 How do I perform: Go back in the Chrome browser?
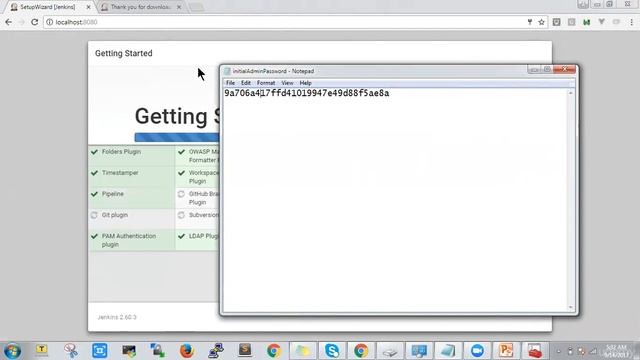tap(9, 22)
